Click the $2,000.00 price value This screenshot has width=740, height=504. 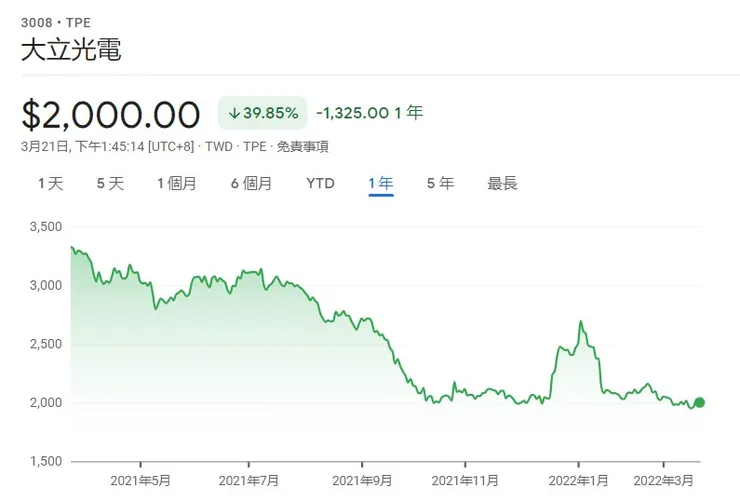tap(111, 114)
